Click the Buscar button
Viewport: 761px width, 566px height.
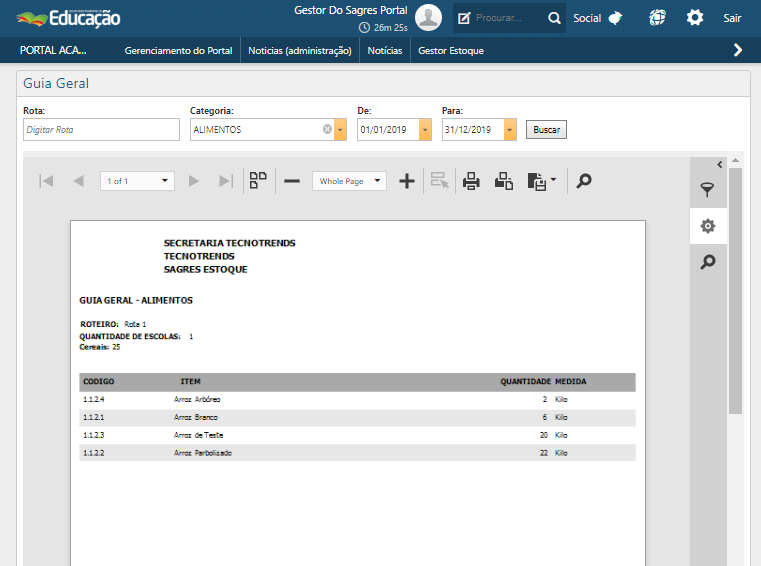tap(546, 130)
